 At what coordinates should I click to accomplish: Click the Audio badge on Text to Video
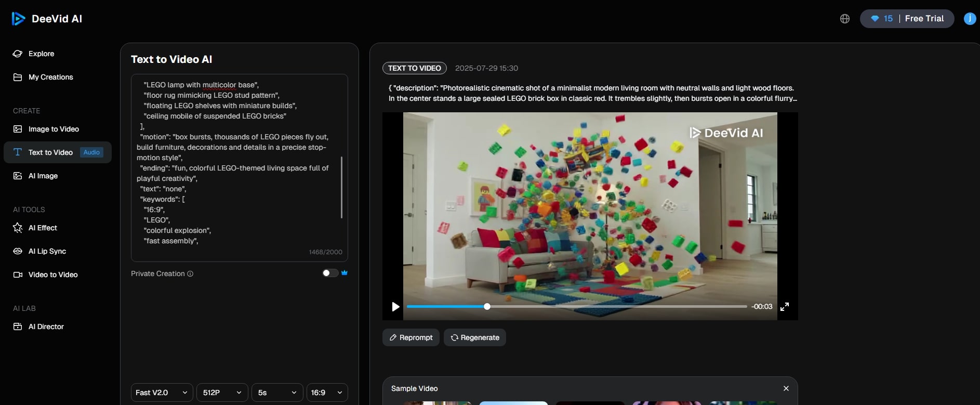coord(91,152)
